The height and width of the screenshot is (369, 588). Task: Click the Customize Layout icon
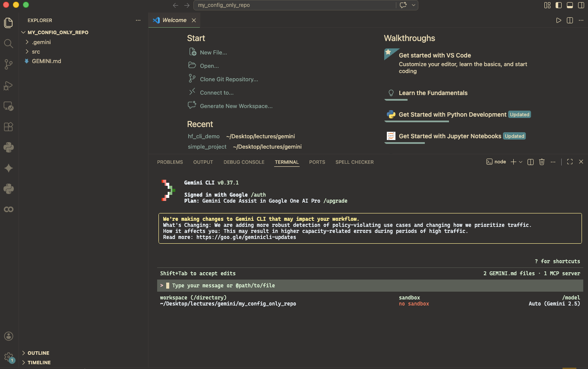pyautogui.click(x=547, y=5)
